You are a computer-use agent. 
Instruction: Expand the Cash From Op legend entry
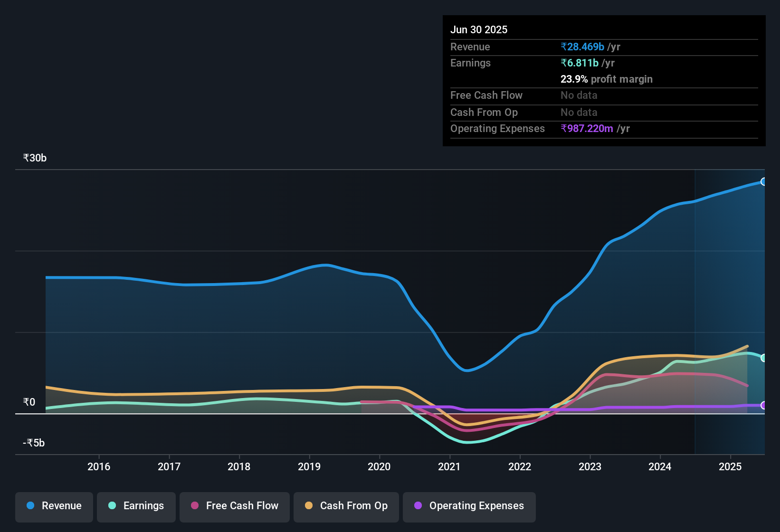[346, 506]
